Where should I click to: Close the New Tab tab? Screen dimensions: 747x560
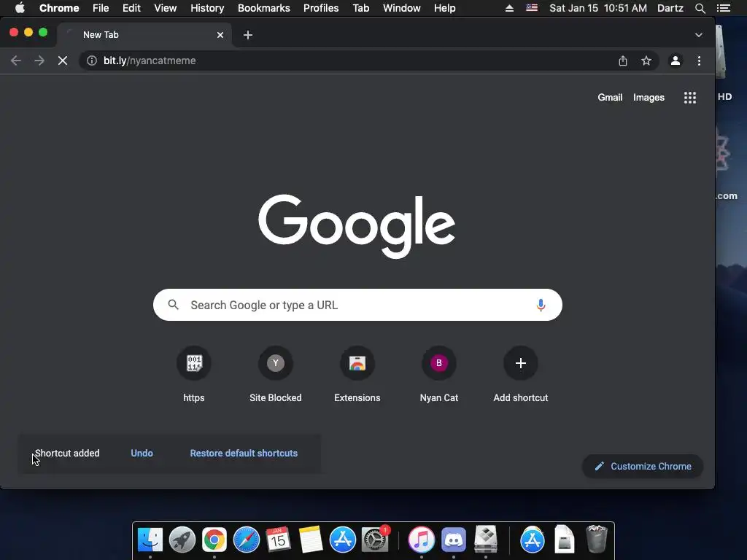[x=220, y=35]
